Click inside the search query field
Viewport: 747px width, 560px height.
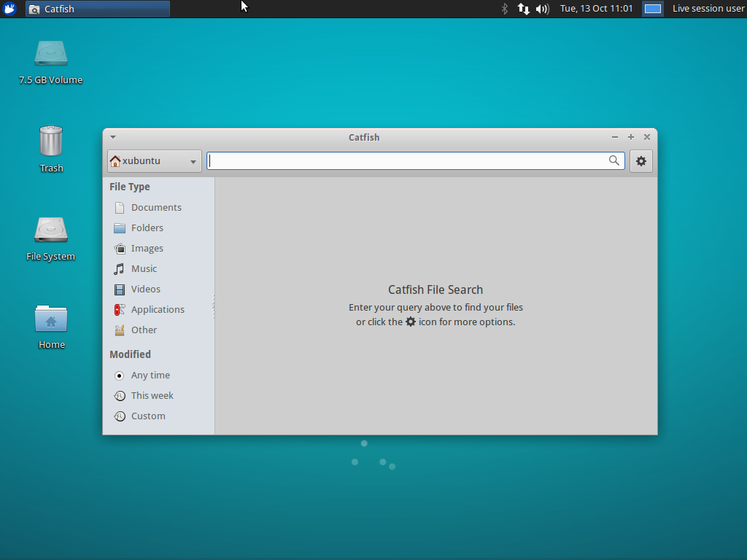click(409, 160)
